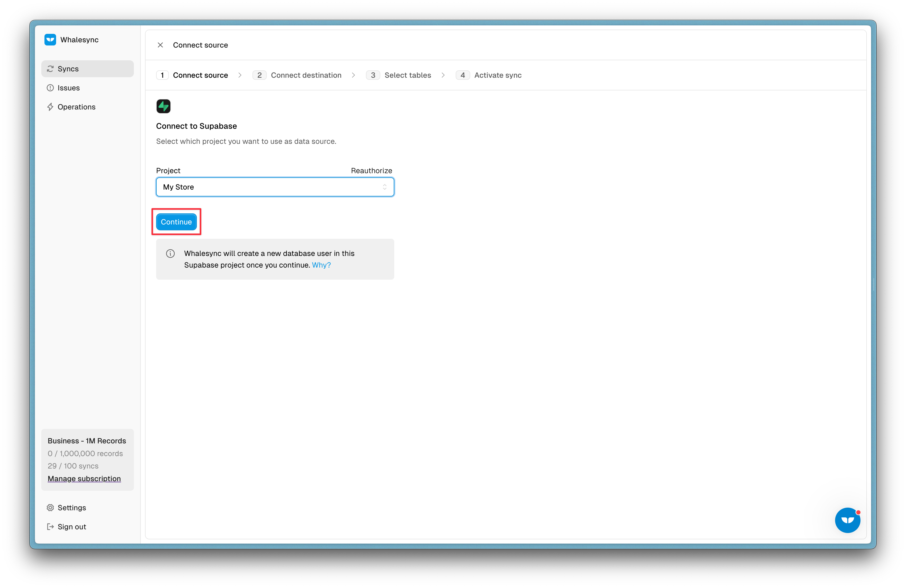This screenshot has width=906, height=588.
Task: Click the chevron after Connect source step
Action: click(x=240, y=75)
